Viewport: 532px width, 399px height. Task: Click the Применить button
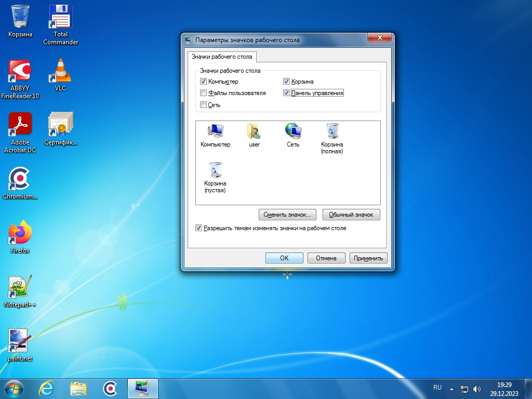[x=368, y=258]
